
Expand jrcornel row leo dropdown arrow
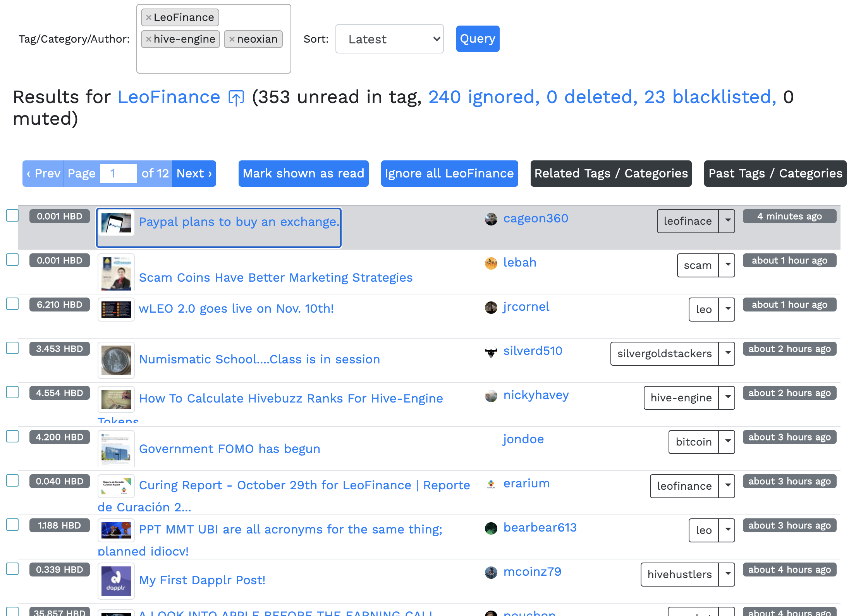[x=727, y=310]
